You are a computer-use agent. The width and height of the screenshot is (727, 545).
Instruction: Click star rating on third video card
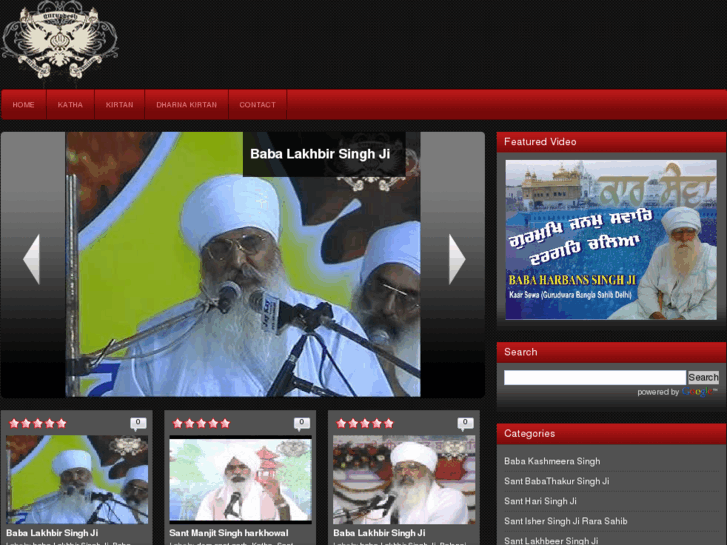click(365, 423)
